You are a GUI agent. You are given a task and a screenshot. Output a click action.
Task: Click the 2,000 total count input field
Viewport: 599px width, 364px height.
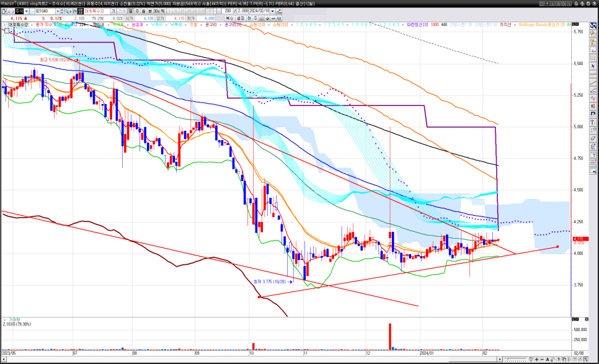click(x=243, y=11)
